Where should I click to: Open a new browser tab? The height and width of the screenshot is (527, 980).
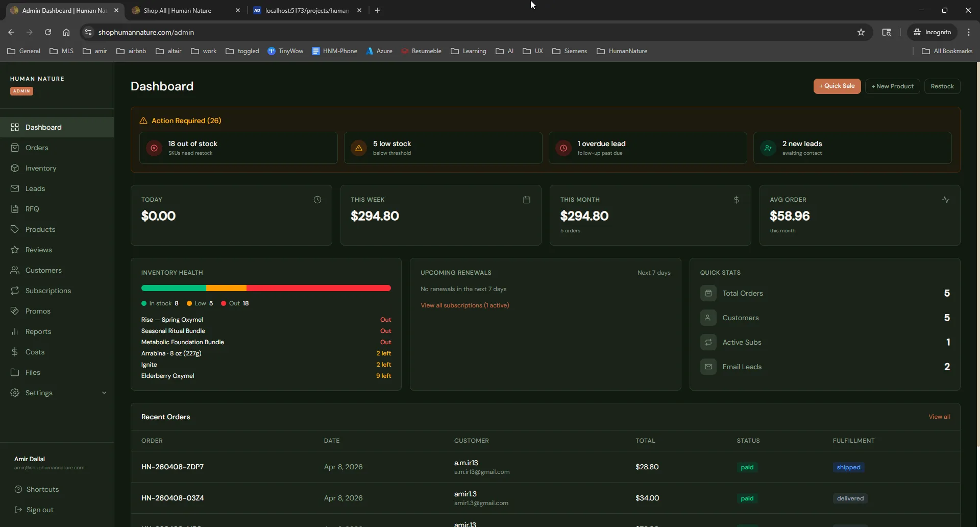point(378,10)
